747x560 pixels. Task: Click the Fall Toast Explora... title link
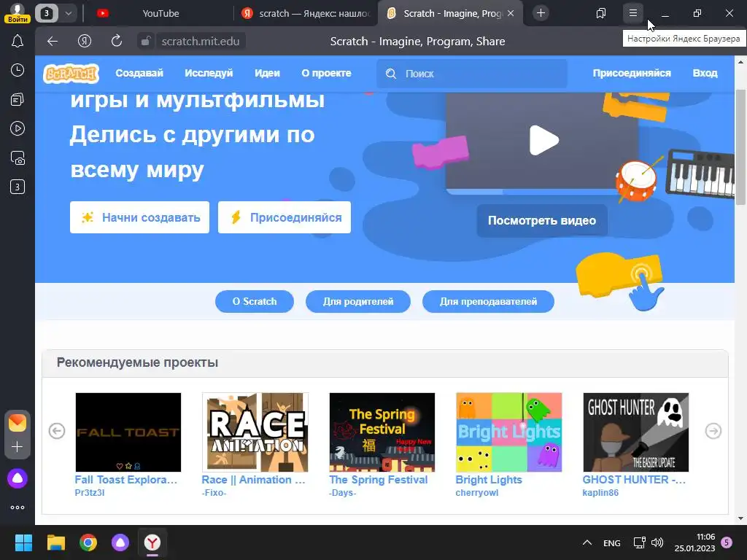coord(126,480)
